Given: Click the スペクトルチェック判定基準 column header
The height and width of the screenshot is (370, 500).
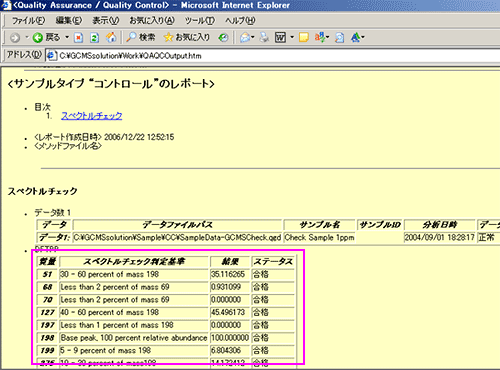Looking at the screenshot, I should click(134, 261).
